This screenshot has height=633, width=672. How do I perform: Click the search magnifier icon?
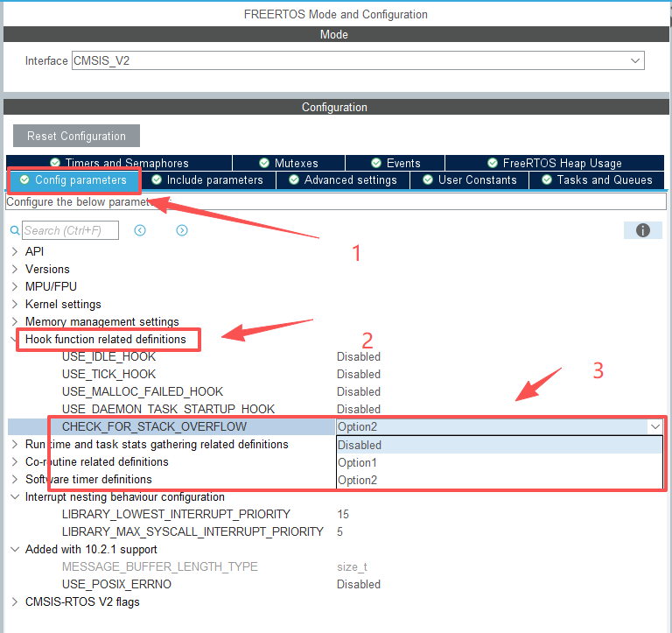pos(15,230)
